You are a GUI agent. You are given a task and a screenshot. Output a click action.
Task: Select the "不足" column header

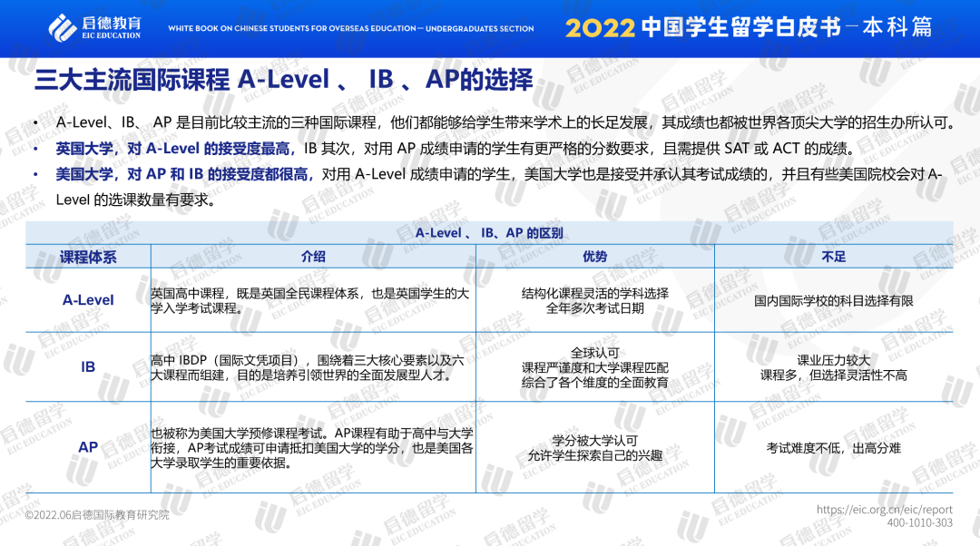[x=833, y=257]
